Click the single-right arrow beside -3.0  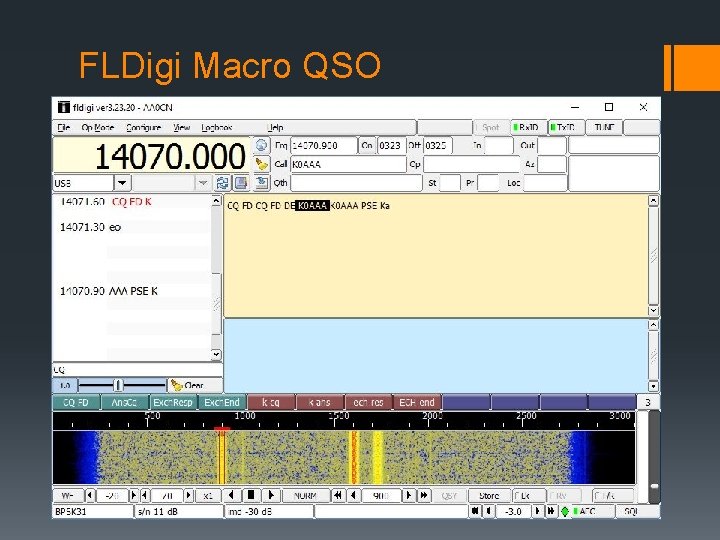(538, 511)
